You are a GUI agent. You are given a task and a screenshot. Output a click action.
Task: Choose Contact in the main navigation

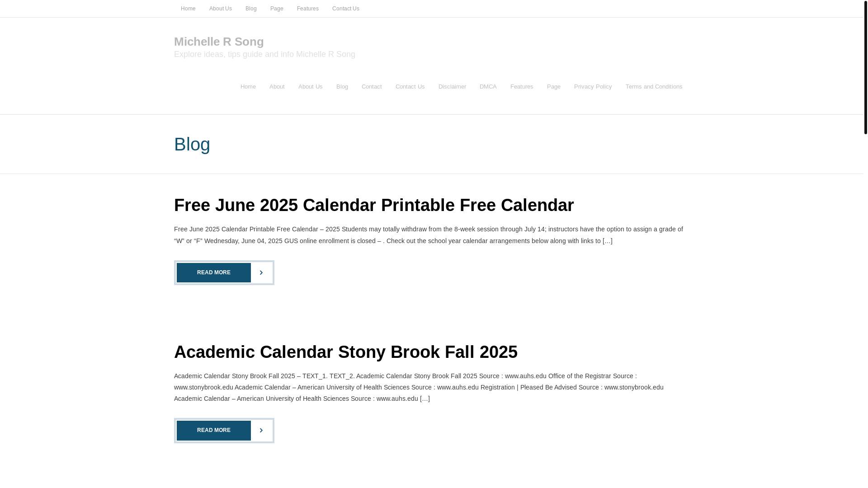click(x=372, y=87)
